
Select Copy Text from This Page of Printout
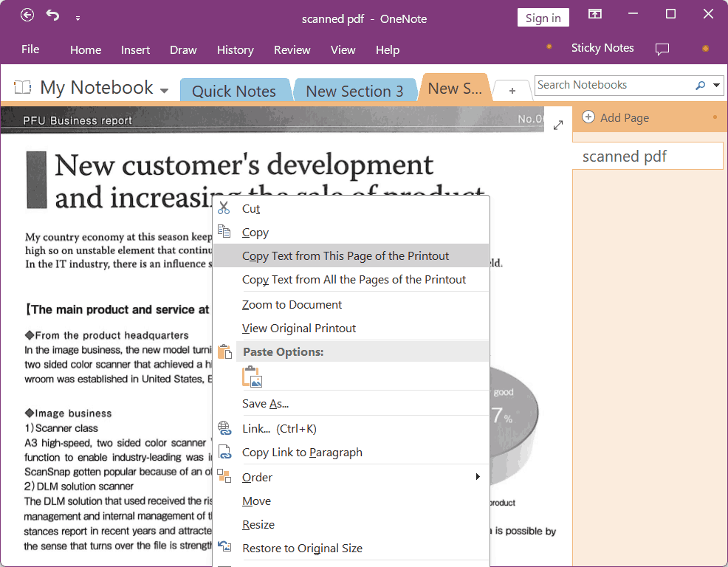pos(346,256)
